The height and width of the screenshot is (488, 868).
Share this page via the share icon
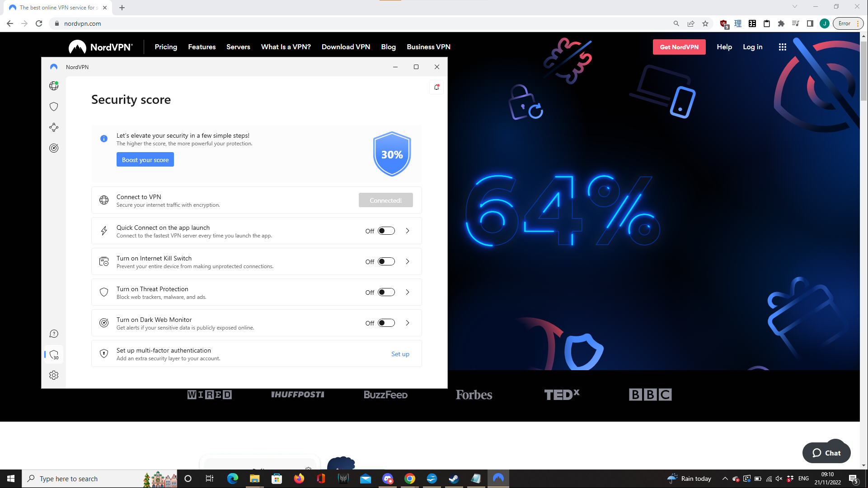(x=691, y=23)
